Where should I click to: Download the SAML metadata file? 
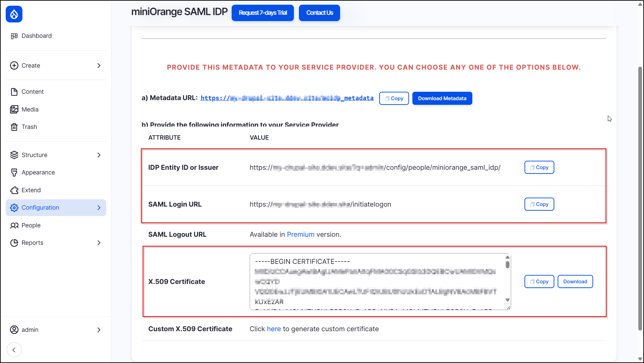[x=442, y=98]
